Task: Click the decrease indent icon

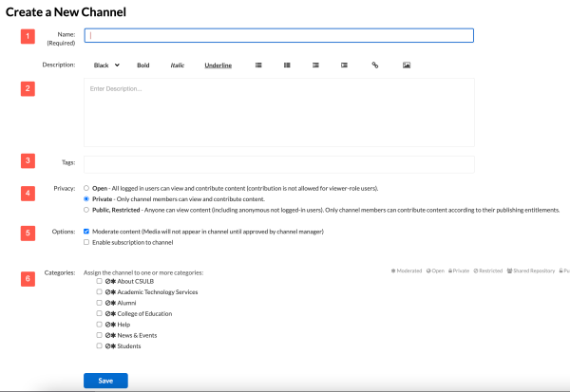Action: pos(345,65)
